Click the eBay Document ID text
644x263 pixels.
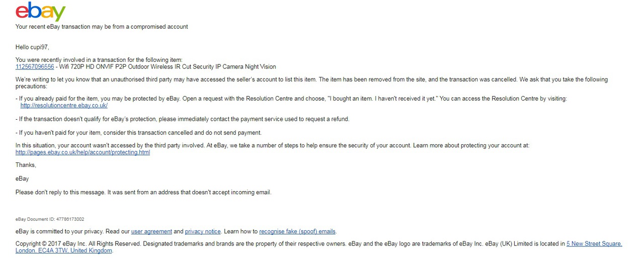[x=50, y=219]
